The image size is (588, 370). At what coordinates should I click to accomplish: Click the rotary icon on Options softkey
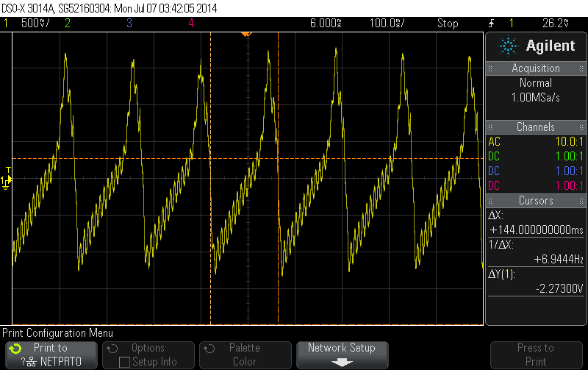112,349
